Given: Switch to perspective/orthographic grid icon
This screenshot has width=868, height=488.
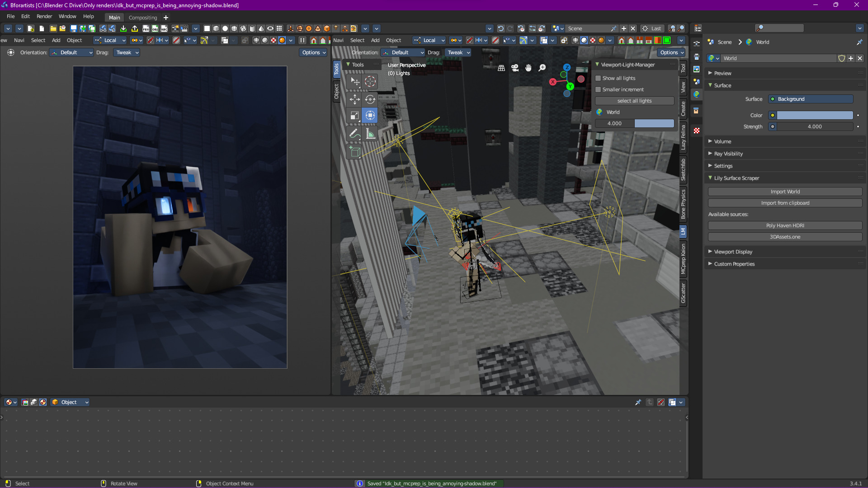Looking at the screenshot, I should (501, 68).
